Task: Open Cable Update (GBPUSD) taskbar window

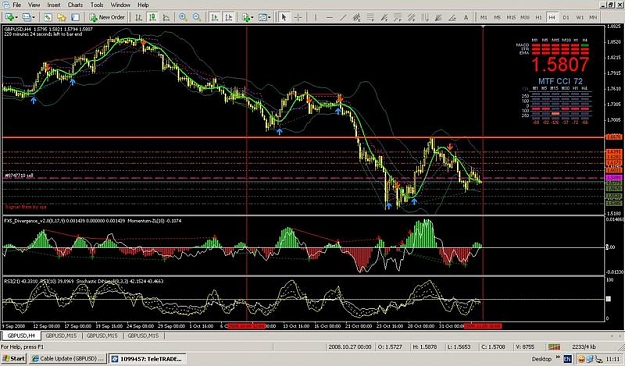Action: (67, 358)
